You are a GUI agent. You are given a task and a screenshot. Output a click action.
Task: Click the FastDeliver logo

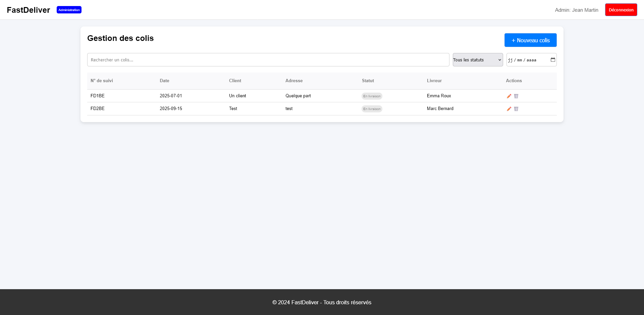(28, 10)
